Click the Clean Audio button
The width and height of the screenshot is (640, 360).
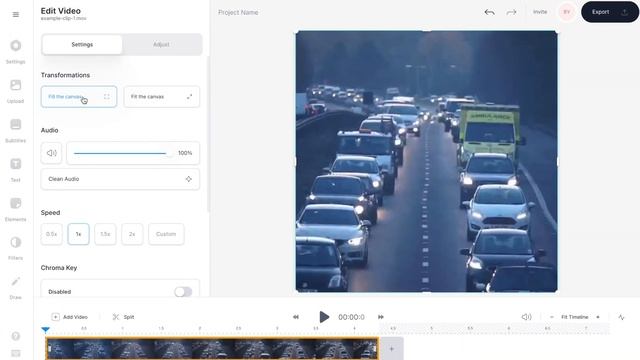coord(120,179)
